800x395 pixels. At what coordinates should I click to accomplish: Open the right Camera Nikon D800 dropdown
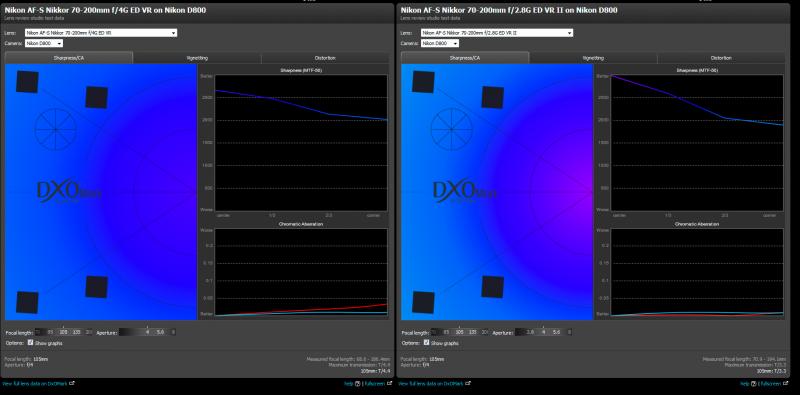440,43
